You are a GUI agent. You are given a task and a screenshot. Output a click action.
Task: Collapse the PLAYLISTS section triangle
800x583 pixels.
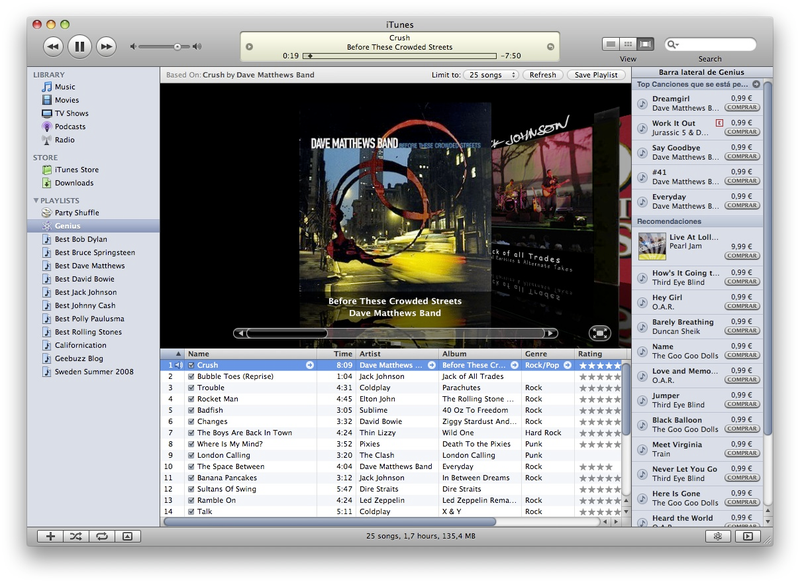pos(36,200)
